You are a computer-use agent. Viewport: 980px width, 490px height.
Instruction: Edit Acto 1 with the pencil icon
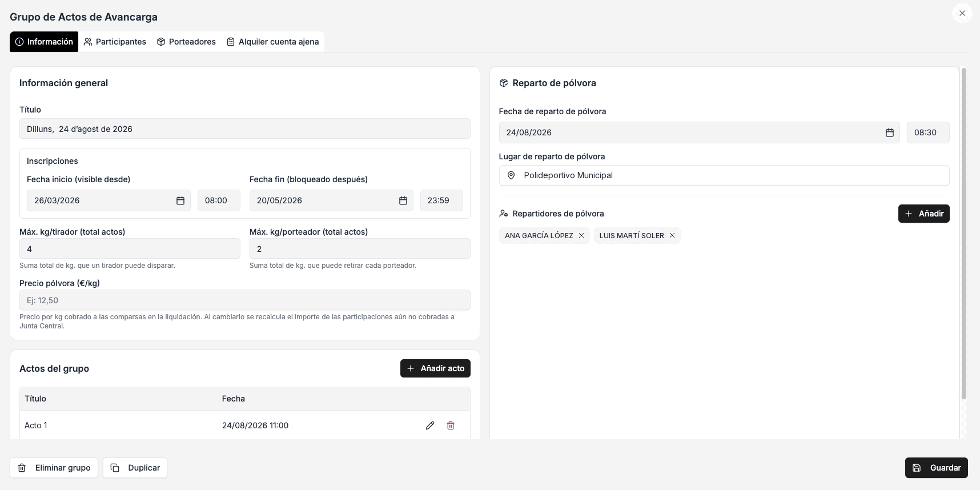430,425
